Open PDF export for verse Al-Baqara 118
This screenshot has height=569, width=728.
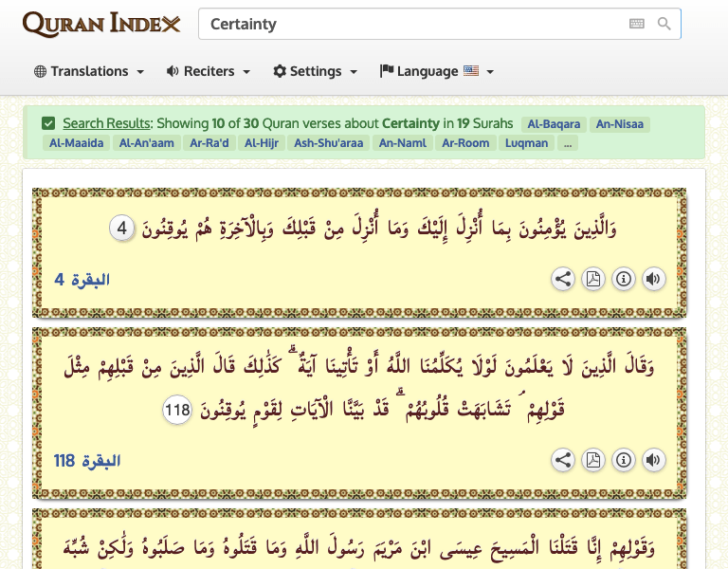pos(593,460)
